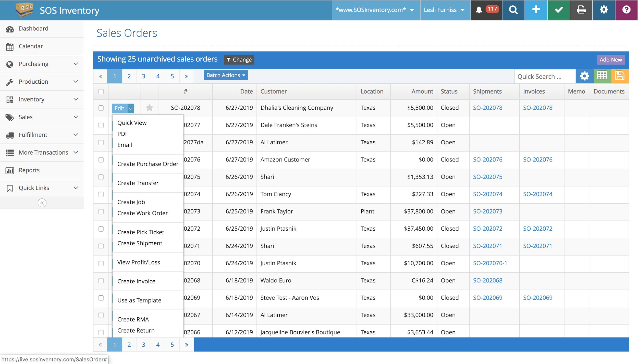Open the print icon in top bar
The height and width of the screenshot is (364, 638).
tap(581, 10)
